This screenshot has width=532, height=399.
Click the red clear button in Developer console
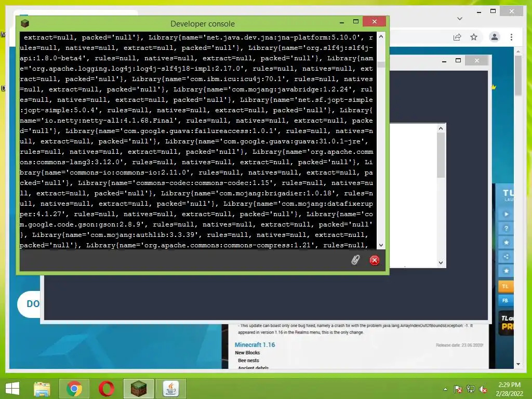pyautogui.click(x=374, y=260)
